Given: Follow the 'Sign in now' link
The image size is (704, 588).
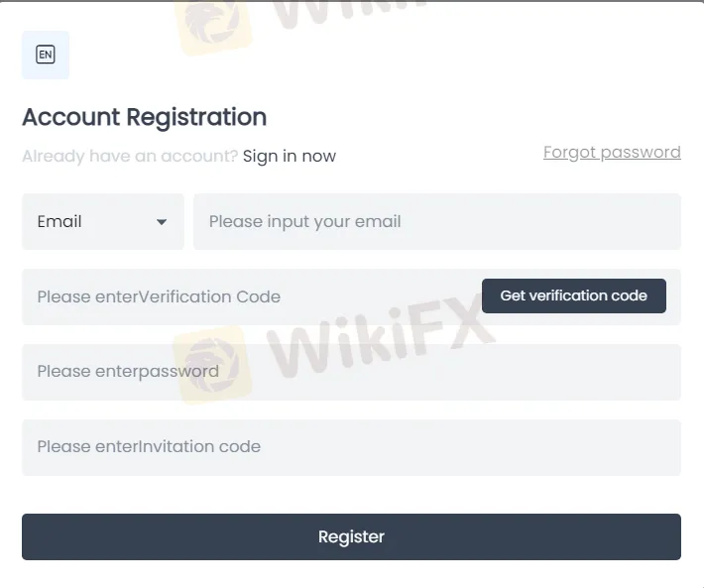Looking at the screenshot, I should (289, 156).
